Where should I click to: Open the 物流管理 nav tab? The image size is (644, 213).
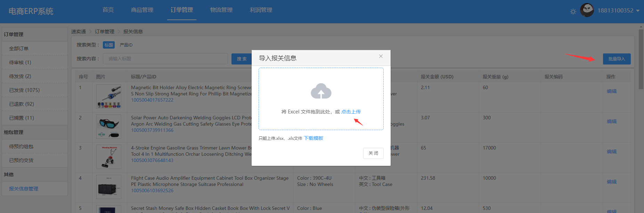click(x=221, y=10)
